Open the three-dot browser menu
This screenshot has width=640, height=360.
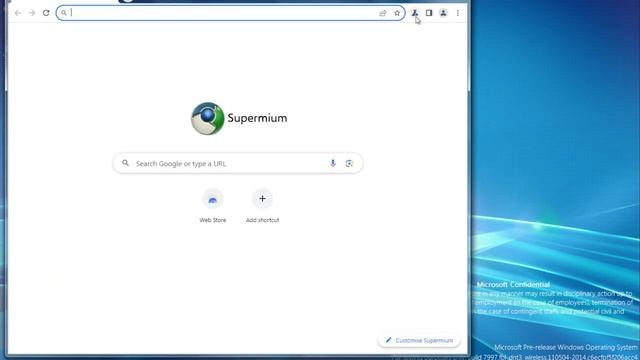click(x=458, y=13)
